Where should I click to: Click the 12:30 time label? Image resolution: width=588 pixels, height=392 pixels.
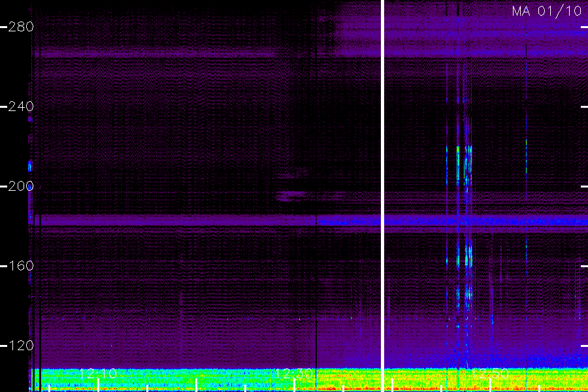(x=294, y=373)
